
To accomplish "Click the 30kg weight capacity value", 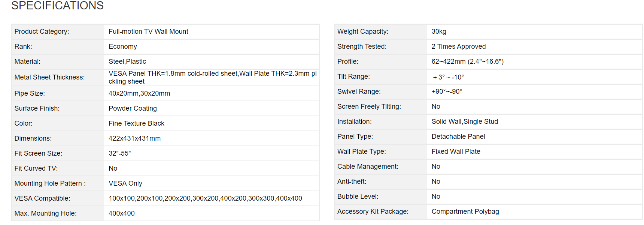I will (439, 31).
